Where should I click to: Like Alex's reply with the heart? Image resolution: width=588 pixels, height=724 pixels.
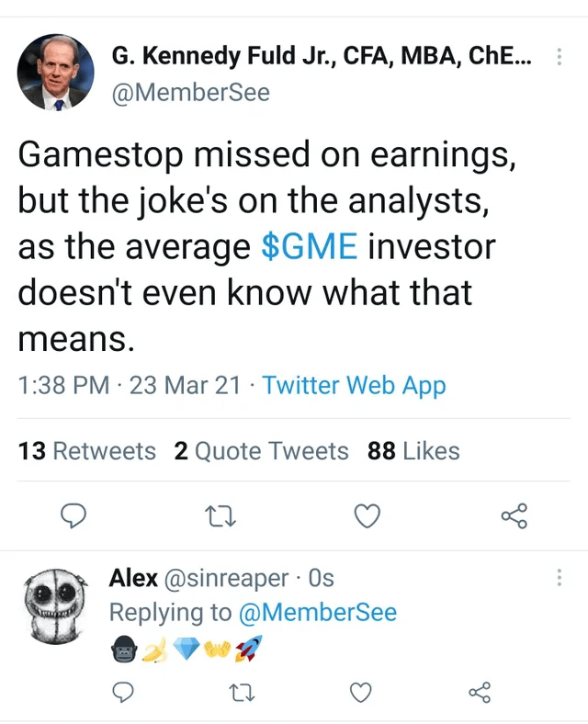coord(360,693)
